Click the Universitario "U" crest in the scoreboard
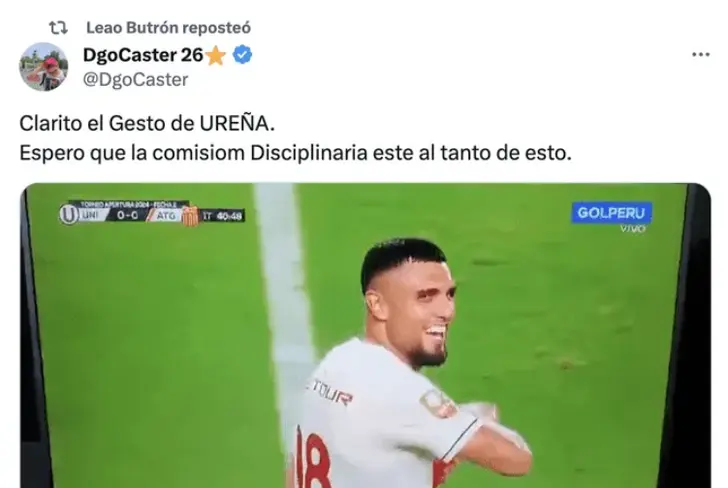This screenshot has width=728, height=488. (x=68, y=215)
